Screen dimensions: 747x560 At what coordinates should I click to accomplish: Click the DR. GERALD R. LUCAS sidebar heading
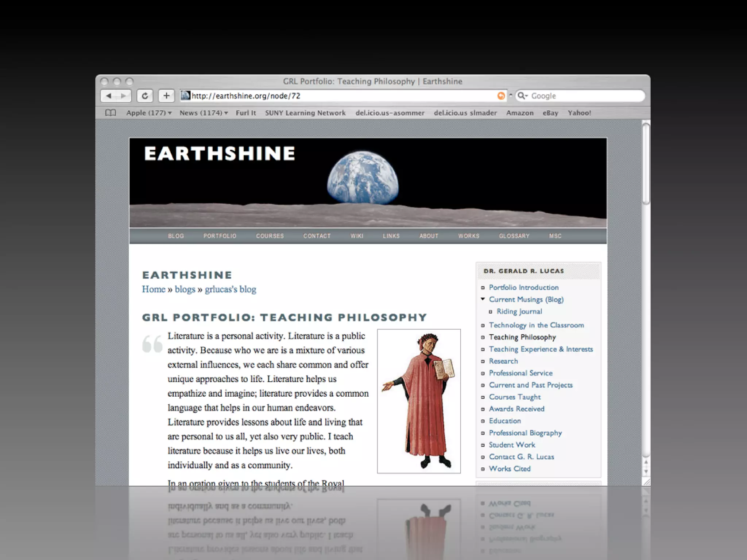pos(524,271)
